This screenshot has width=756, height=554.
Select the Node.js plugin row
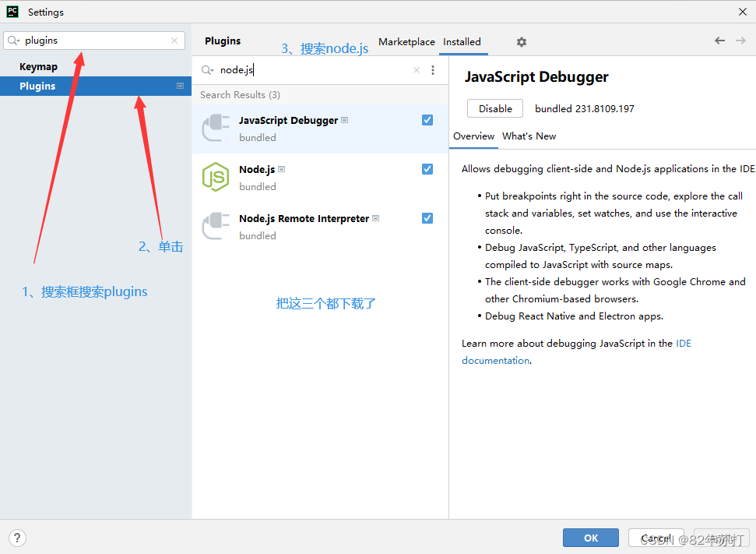point(320,178)
